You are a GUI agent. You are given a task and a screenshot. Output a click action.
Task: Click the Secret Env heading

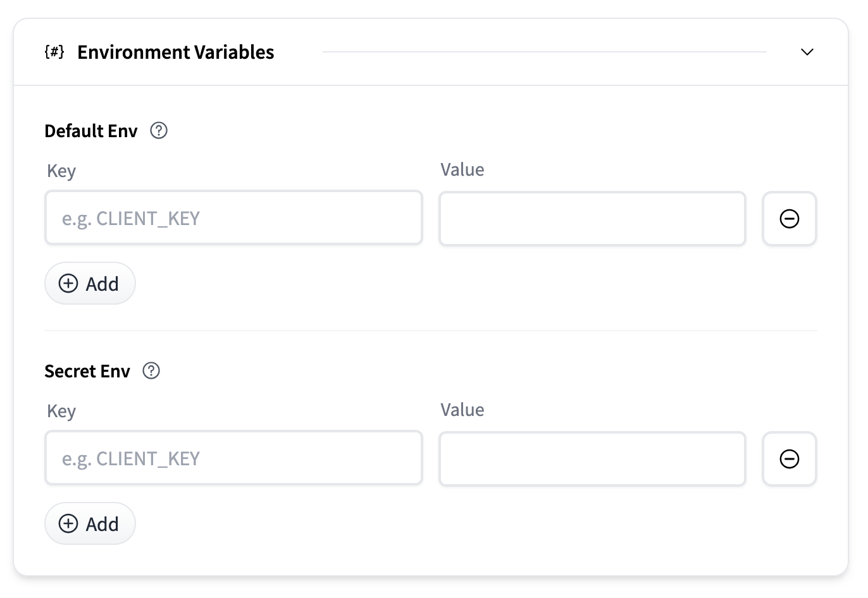tap(87, 371)
